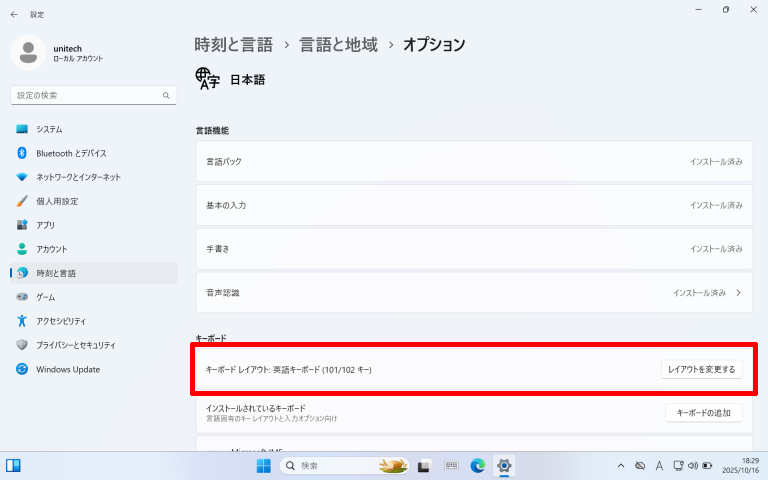This screenshot has height=480, width=768.
Task: Select アプリ in the sidebar
Action: click(45, 225)
